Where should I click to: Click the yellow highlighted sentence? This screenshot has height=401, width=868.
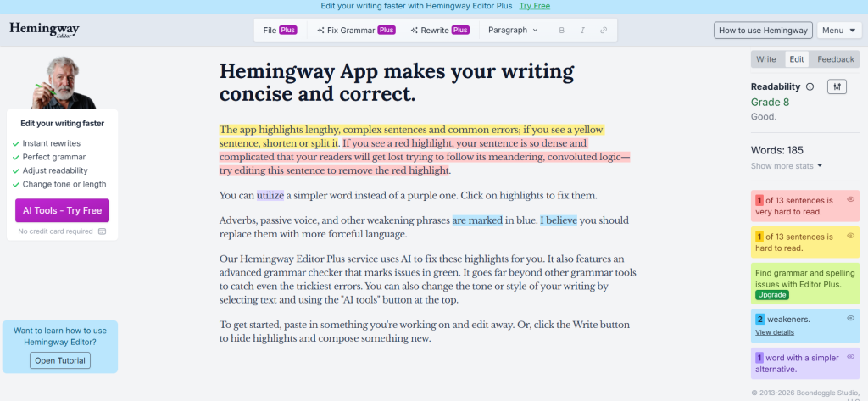412,136
